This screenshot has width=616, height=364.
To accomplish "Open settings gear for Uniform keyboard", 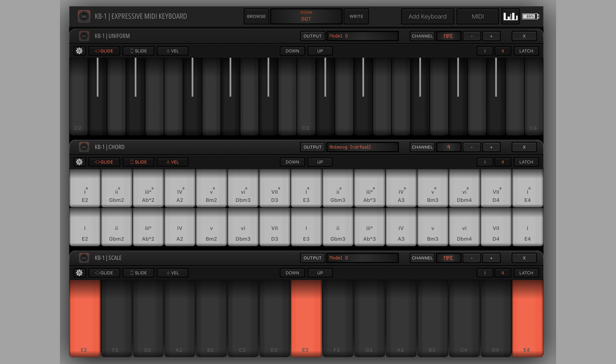I will [x=79, y=51].
